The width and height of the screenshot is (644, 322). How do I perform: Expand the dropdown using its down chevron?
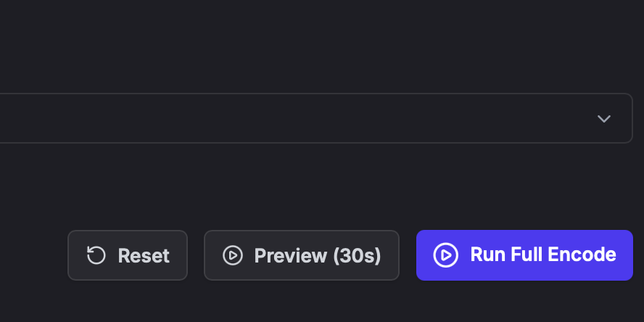(604, 119)
